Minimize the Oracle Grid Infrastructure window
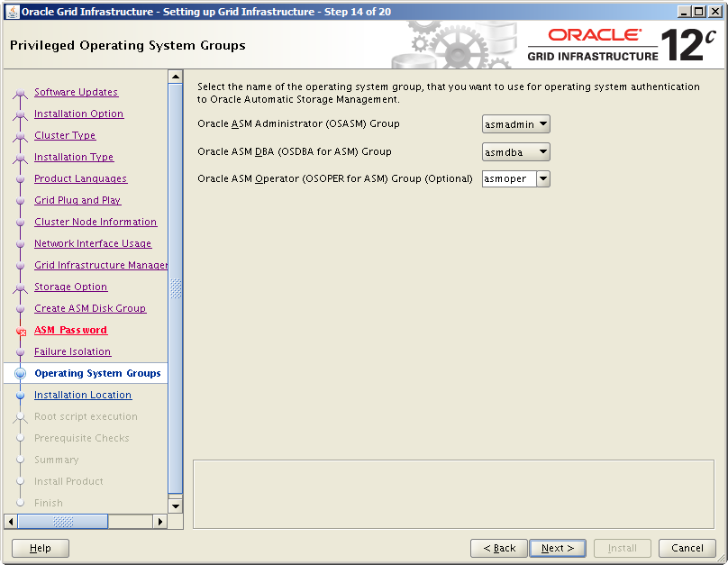The height and width of the screenshot is (565, 728). point(684,12)
